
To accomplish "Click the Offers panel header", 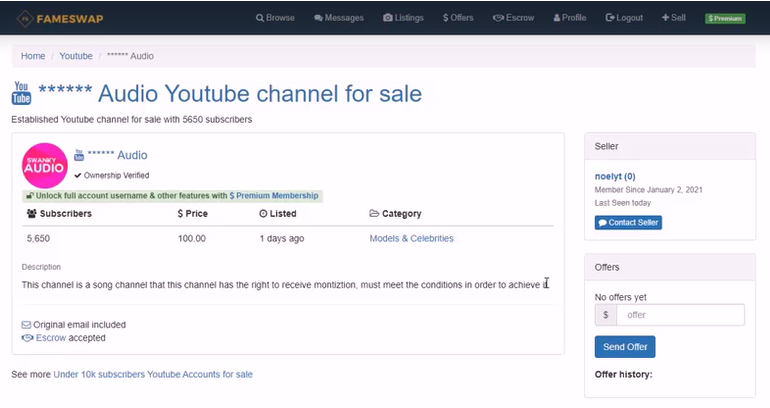I will 670,267.
